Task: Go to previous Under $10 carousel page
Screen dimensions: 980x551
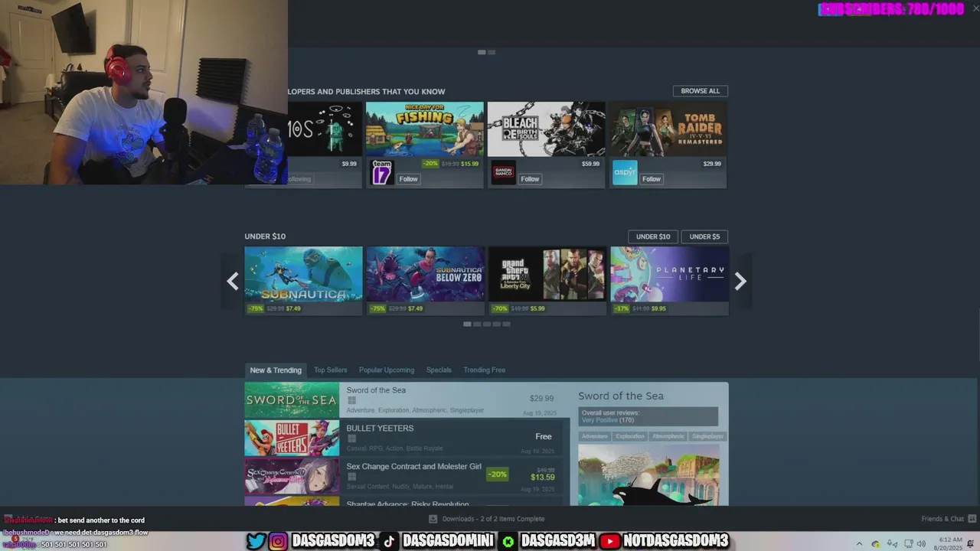Action: (233, 281)
